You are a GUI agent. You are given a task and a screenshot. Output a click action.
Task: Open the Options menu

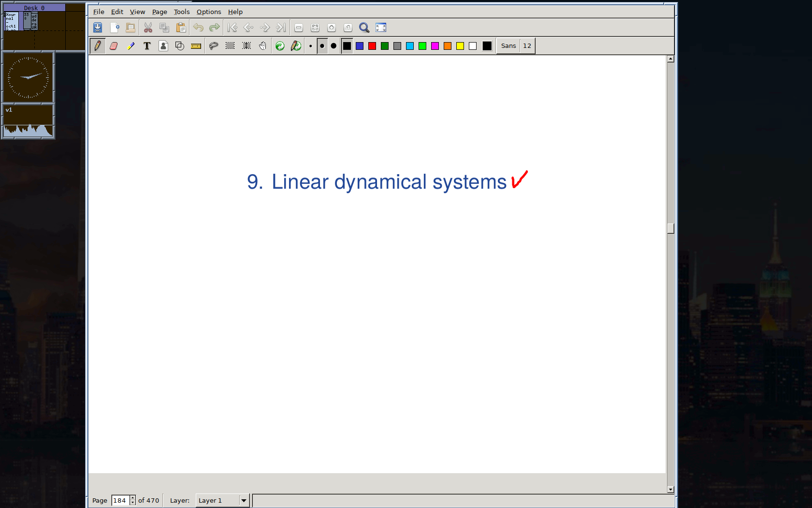click(208, 12)
